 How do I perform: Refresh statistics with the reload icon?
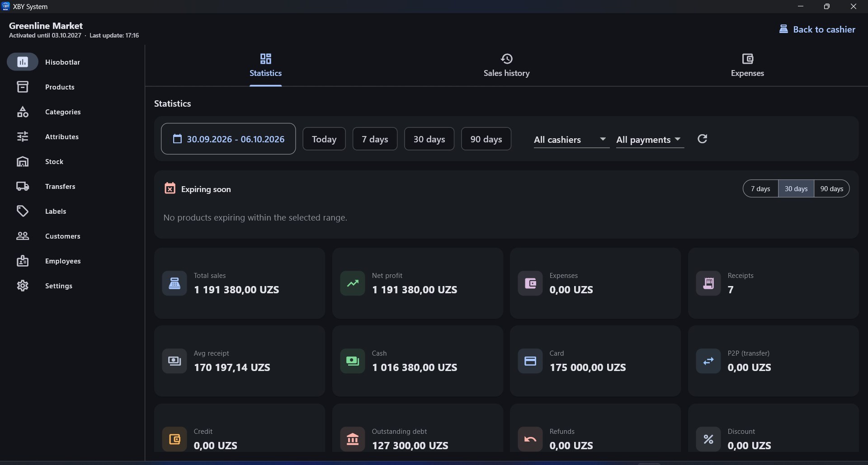(702, 139)
